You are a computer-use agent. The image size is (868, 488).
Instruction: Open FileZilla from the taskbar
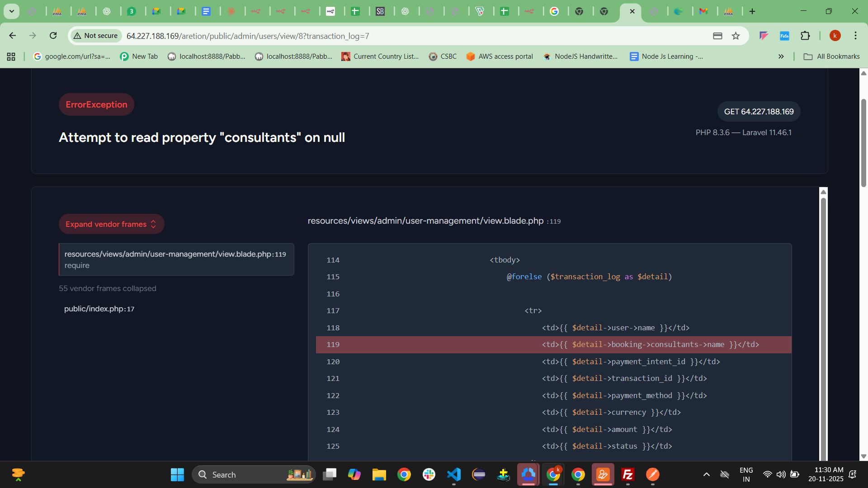(x=627, y=474)
